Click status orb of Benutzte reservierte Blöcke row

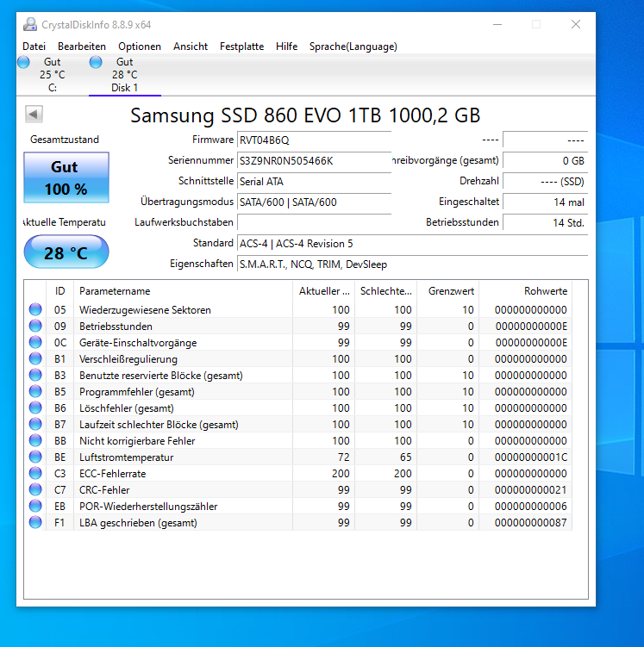pos(35,375)
